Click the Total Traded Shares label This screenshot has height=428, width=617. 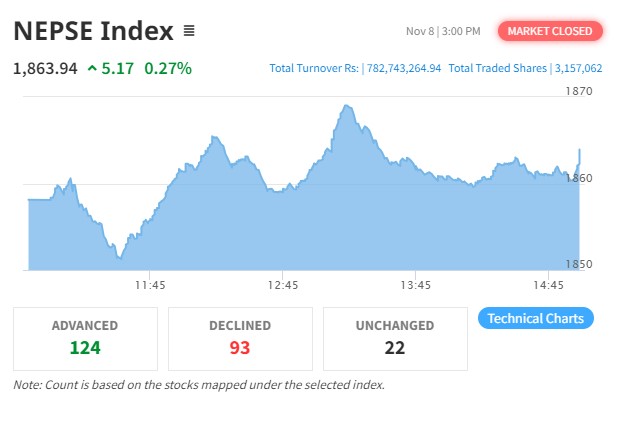497,69
